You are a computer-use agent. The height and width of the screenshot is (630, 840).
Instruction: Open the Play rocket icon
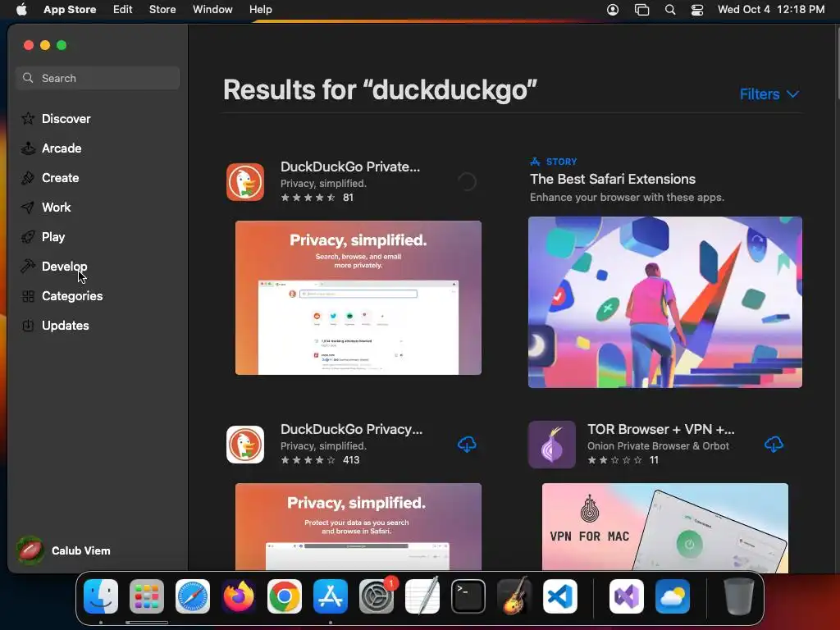click(x=28, y=237)
